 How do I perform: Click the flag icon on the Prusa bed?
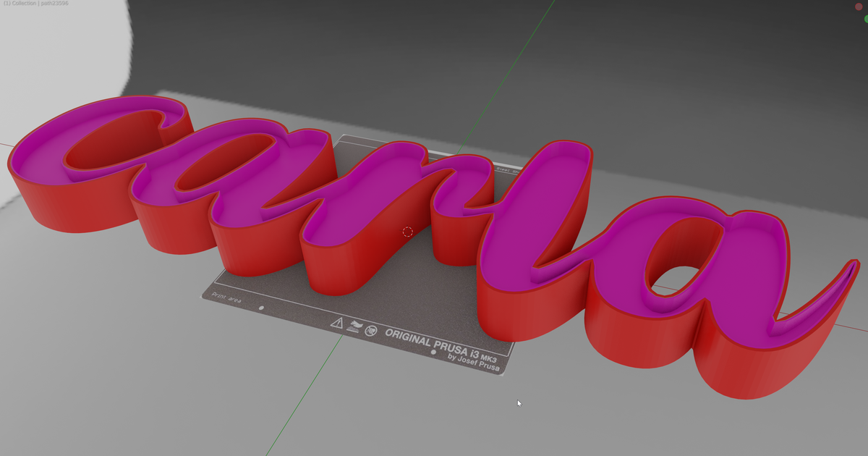[355, 325]
